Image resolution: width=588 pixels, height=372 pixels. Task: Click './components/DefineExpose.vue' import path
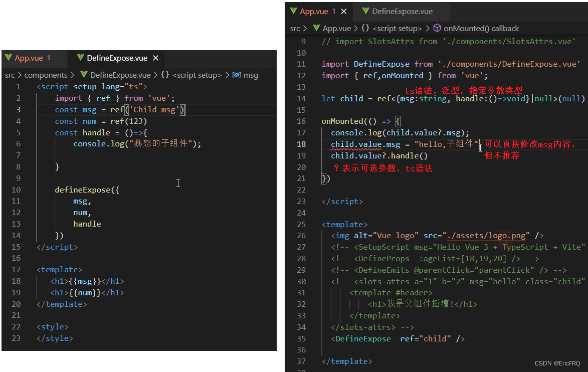click(509, 64)
